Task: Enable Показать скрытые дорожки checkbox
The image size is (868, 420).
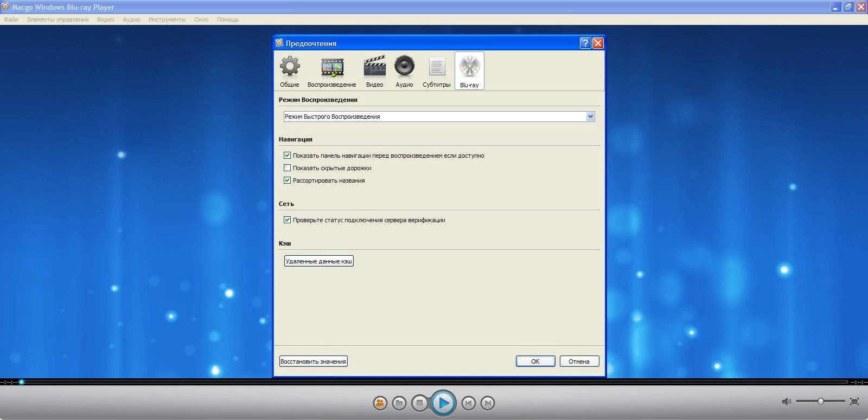Action: (x=288, y=168)
